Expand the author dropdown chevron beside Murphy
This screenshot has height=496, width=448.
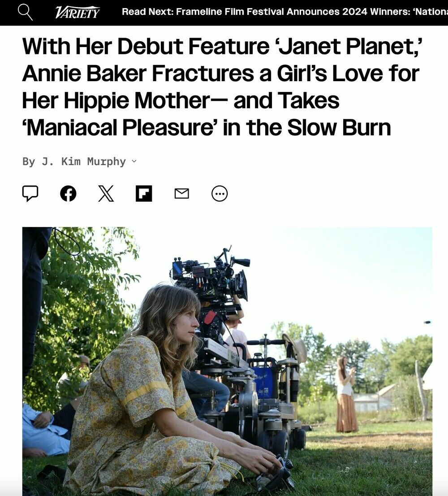coord(134,161)
